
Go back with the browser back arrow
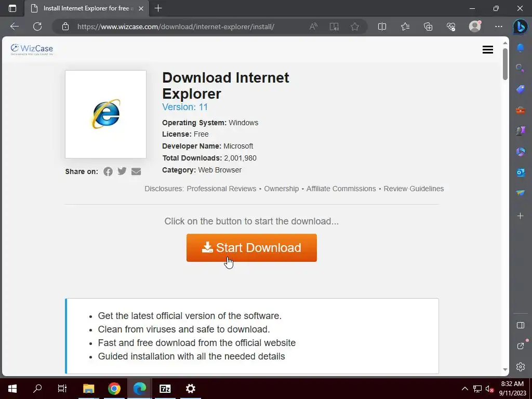click(x=15, y=26)
